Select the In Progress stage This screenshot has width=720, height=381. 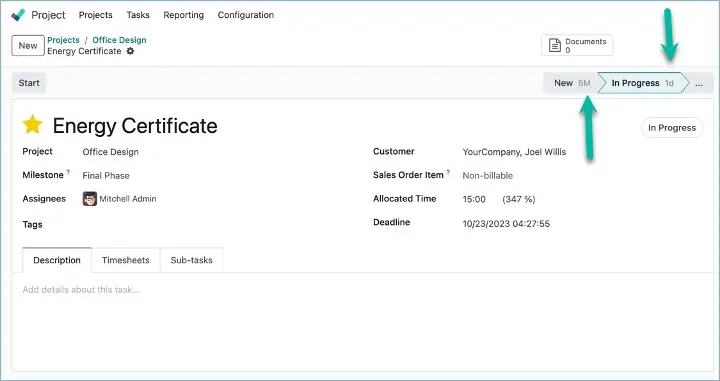click(643, 83)
